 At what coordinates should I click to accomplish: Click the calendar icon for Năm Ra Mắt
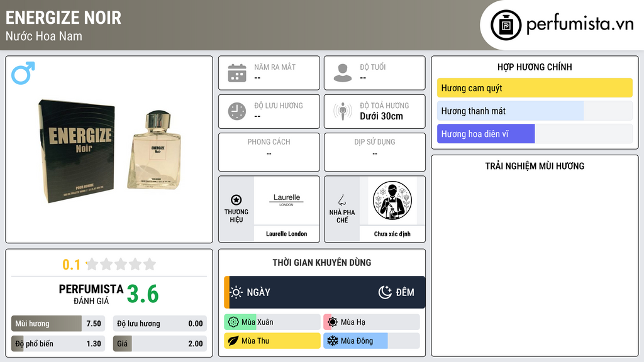tap(237, 73)
